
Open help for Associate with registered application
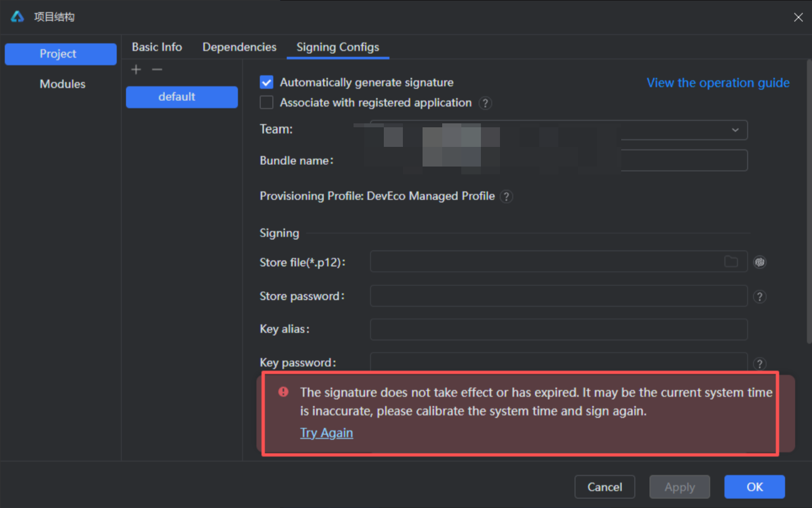485,103
